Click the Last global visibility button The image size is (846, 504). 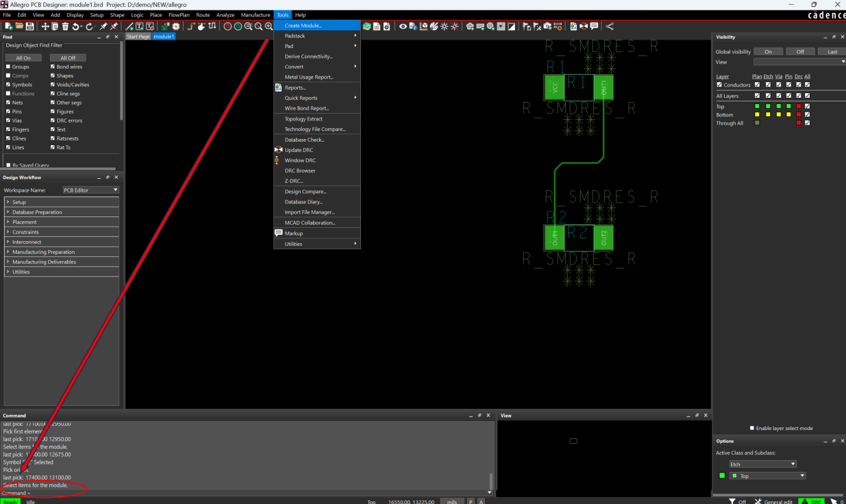pyautogui.click(x=832, y=51)
